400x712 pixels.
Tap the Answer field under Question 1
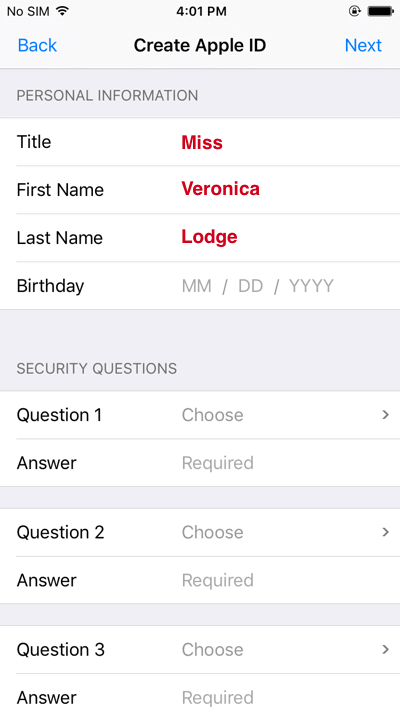(x=200, y=463)
